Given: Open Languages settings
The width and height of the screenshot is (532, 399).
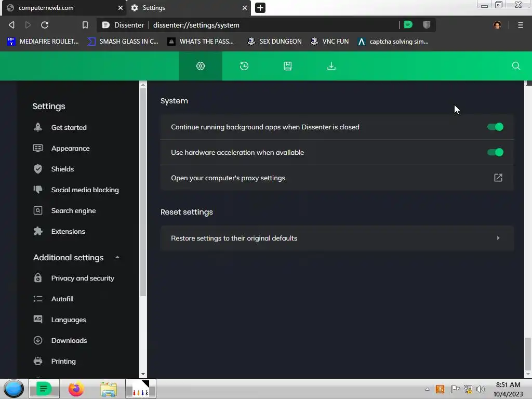Looking at the screenshot, I should [69, 320].
